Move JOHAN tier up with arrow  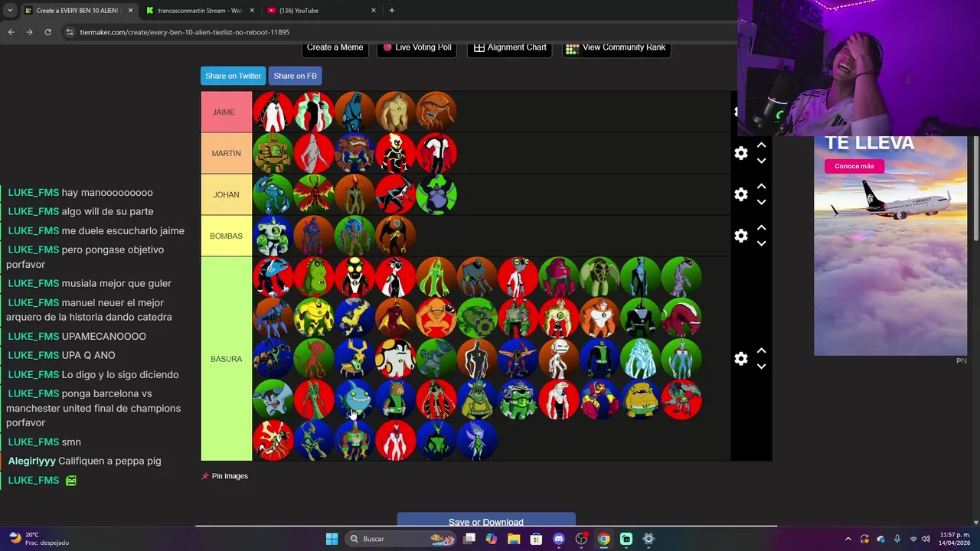coord(761,187)
